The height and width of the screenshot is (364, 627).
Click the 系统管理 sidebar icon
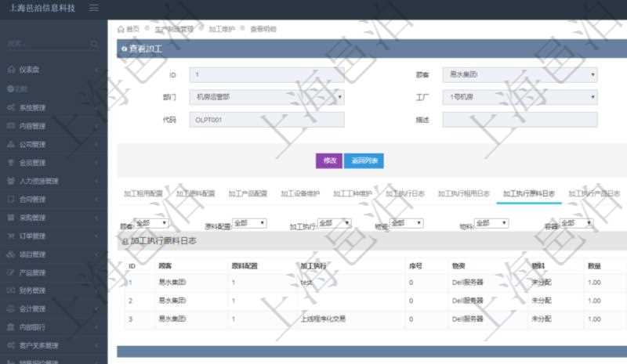click(x=11, y=107)
